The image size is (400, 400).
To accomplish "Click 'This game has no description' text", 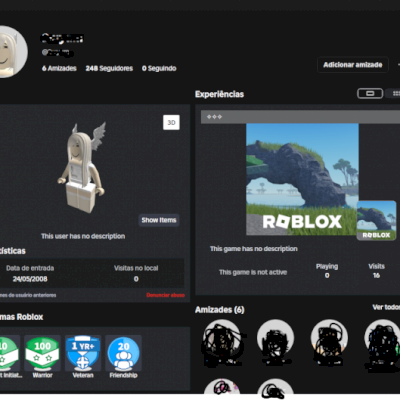I will click(254, 249).
